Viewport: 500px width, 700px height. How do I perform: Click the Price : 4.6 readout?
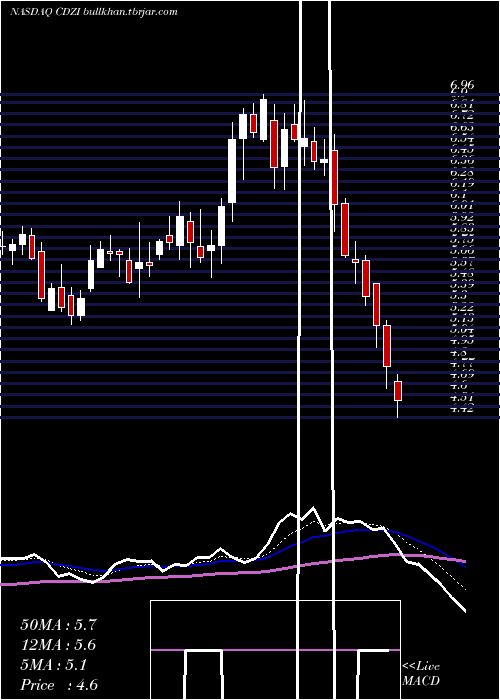tap(59, 685)
